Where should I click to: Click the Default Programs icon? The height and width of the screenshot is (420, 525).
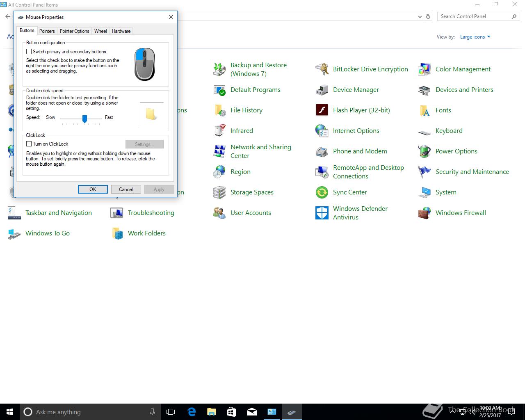coord(219,90)
